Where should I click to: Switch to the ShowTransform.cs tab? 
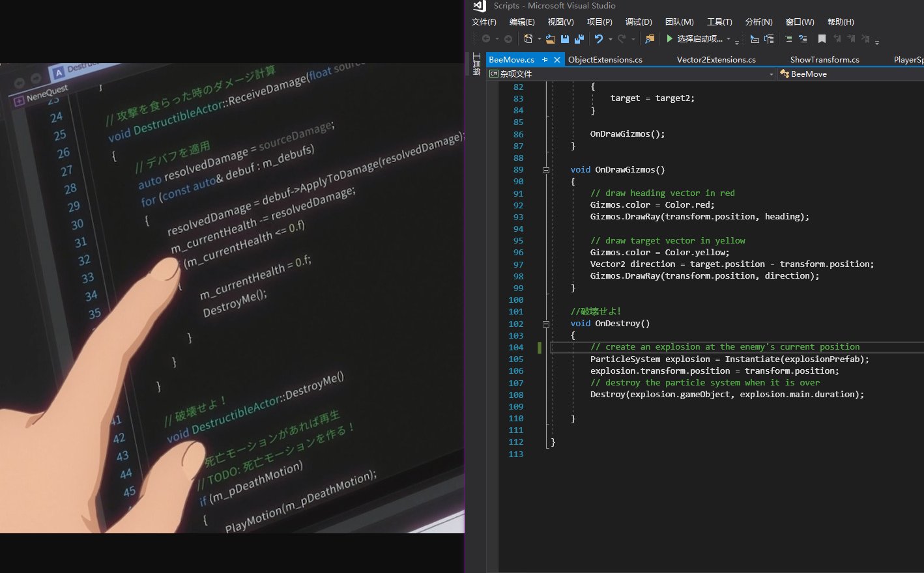click(x=824, y=60)
